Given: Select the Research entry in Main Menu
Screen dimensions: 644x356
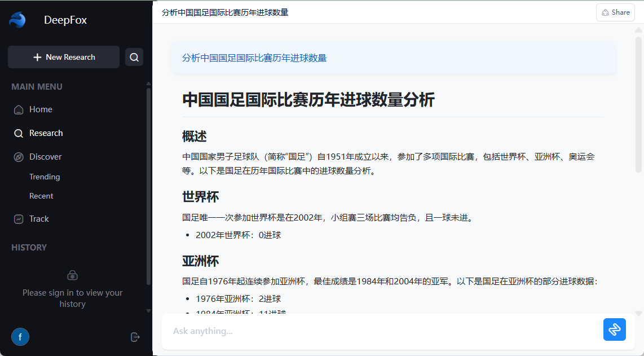Looking at the screenshot, I should tap(46, 133).
